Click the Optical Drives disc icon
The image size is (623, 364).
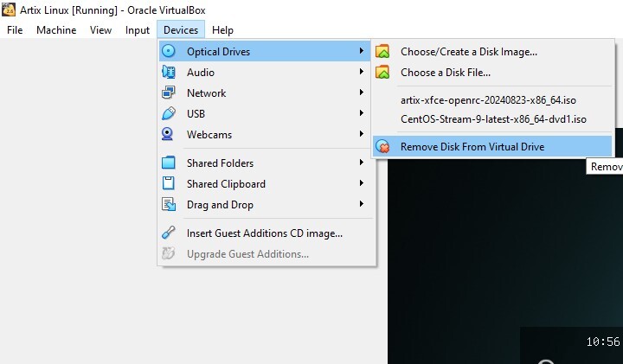pos(169,51)
